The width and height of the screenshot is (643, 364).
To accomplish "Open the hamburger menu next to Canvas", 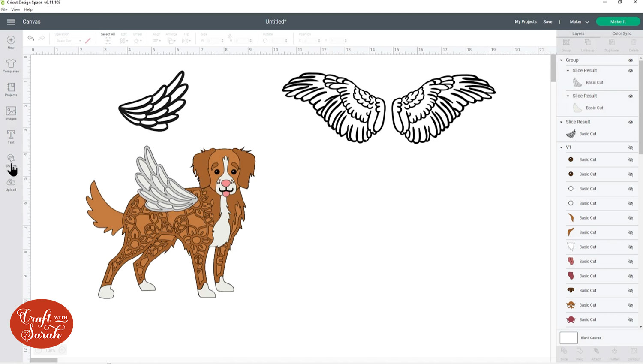I will (x=11, y=22).
